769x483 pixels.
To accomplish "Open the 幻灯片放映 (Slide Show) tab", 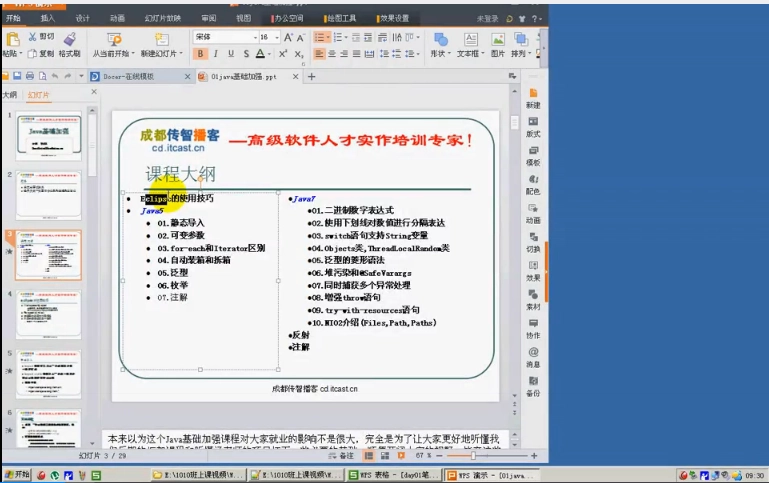I will 163,18.
